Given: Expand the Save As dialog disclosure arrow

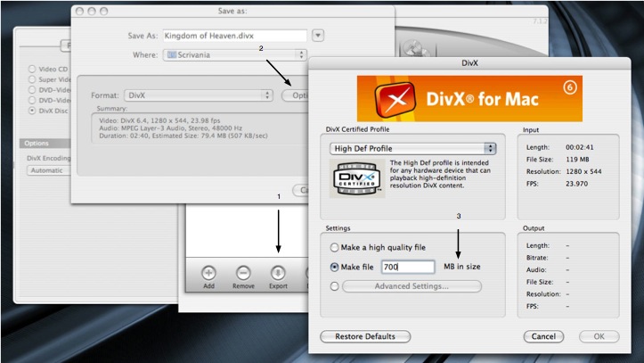Looking at the screenshot, I should click(318, 36).
